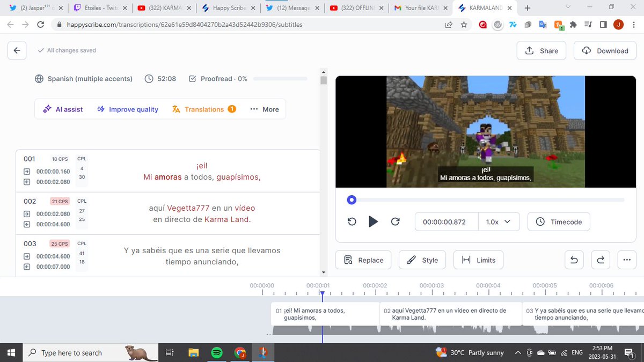Open the Chrome three-dot menu
The image size is (644, 362).
coord(634,25)
